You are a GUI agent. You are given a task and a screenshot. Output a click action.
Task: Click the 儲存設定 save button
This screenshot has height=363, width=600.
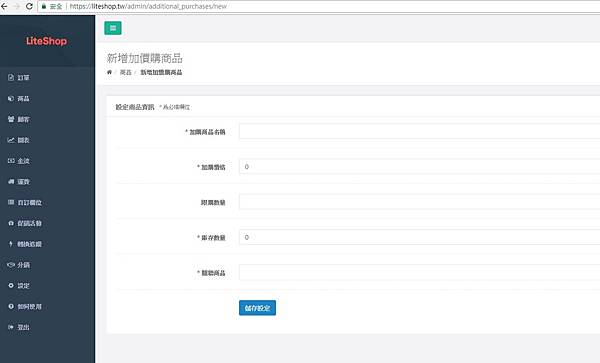257,308
